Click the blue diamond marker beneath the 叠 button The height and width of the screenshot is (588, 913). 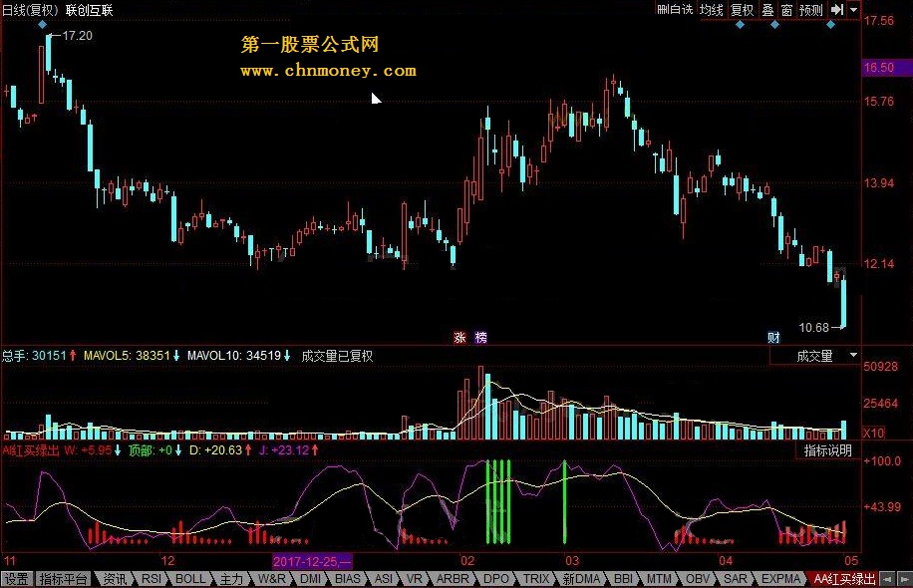pyautogui.click(x=774, y=25)
